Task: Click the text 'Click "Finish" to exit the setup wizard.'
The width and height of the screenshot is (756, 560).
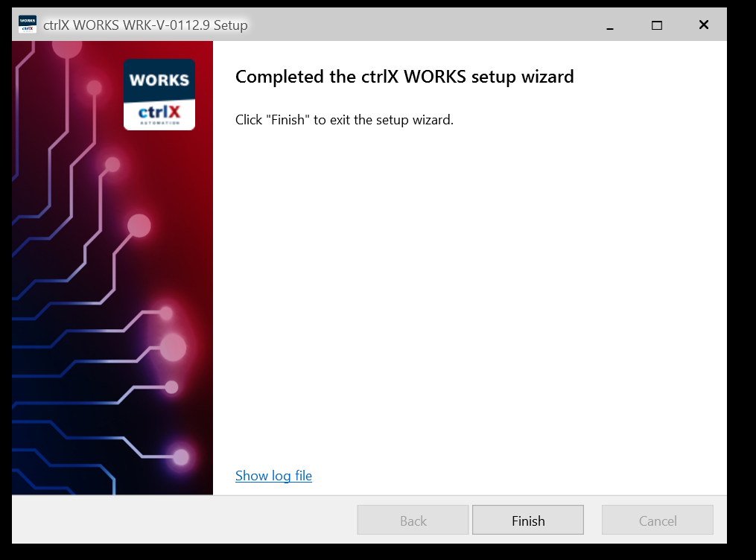Action: pos(344,119)
